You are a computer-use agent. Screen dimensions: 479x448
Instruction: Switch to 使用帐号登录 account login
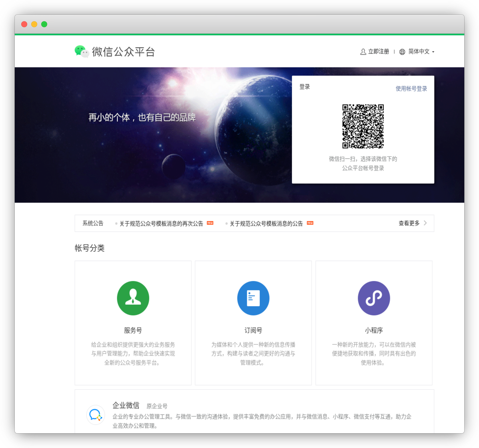click(x=411, y=88)
